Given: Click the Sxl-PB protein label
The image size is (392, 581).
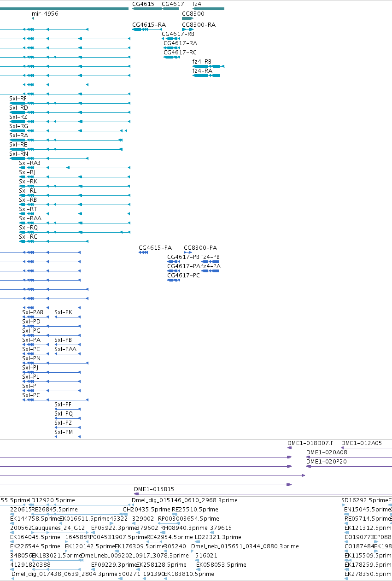Looking at the screenshot, I should click(63, 340).
